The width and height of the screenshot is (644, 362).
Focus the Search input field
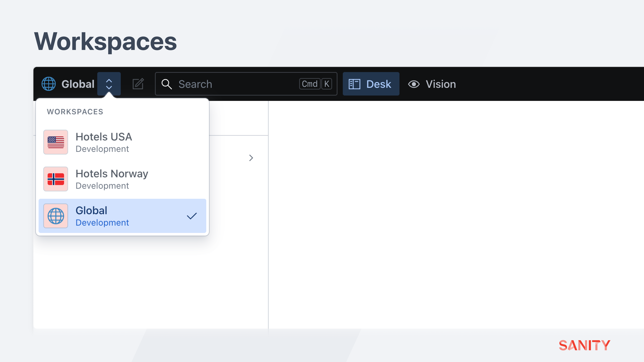[235, 84]
